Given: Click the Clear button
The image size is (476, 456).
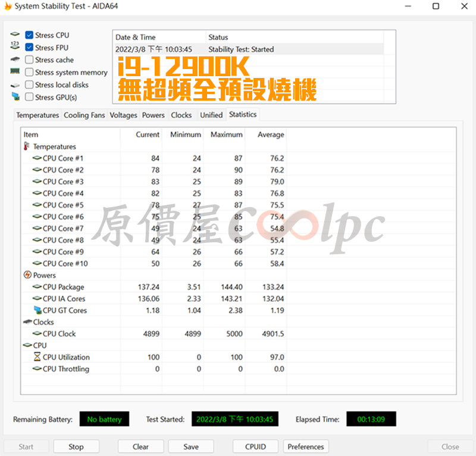Looking at the screenshot, I should click(x=140, y=446).
